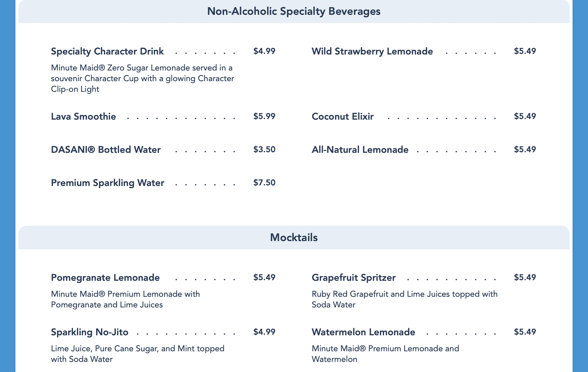Click the $7.50 Premium Sparkling Water price
The height and width of the screenshot is (372, 588).
264,182
